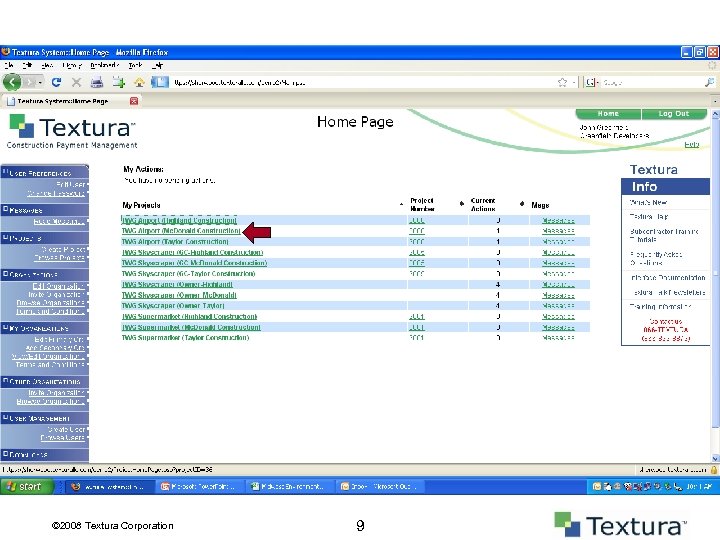720x540 pixels.
Task: Click Subcontractor Training Tutorials in Info panel
Action: pyautogui.click(x=664, y=236)
